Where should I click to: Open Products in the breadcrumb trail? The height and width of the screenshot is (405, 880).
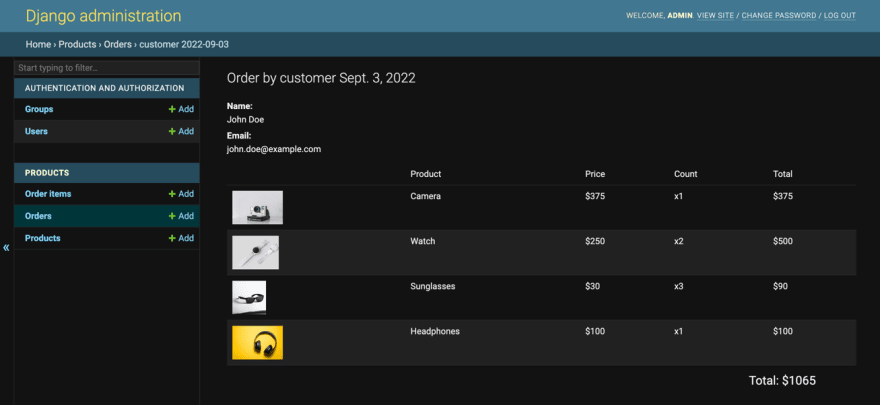[x=77, y=44]
